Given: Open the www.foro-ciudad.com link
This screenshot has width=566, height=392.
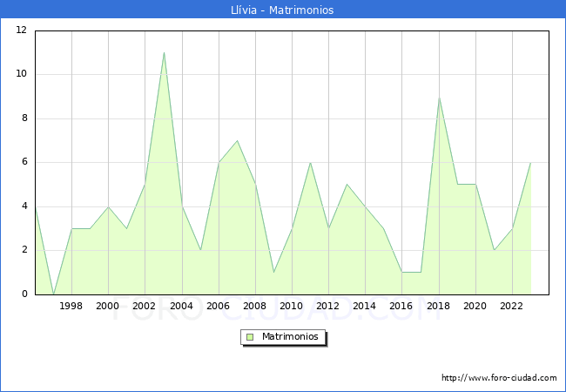Looking at the screenshot, I should pos(499,378).
